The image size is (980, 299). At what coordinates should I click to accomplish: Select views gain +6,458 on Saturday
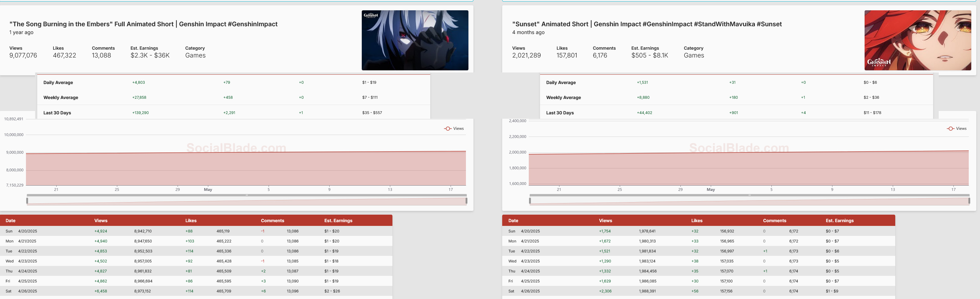[101, 291]
